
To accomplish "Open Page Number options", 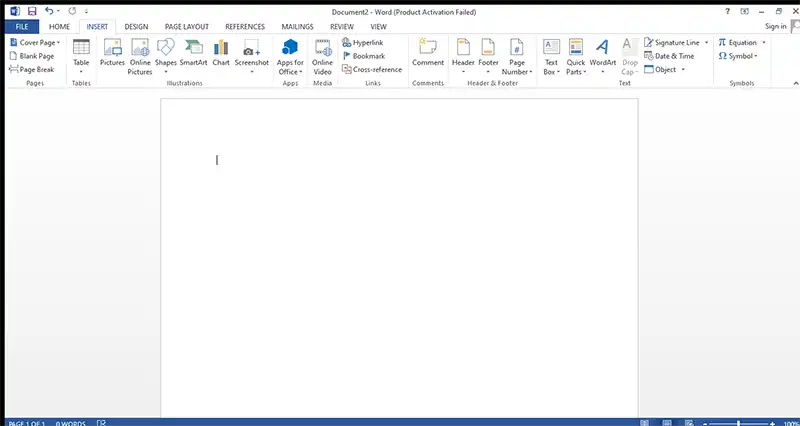I will pyautogui.click(x=517, y=57).
